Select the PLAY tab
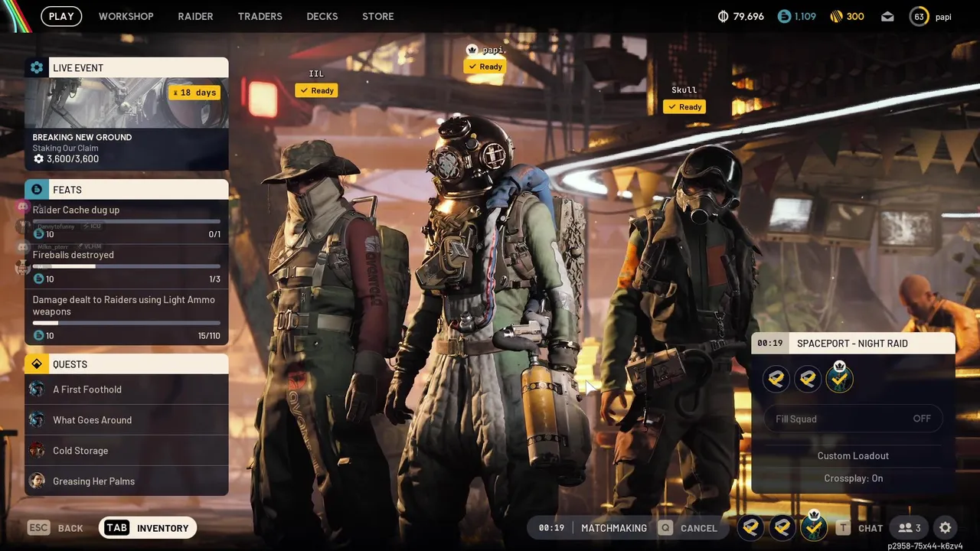980x551 pixels. click(x=61, y=16)
